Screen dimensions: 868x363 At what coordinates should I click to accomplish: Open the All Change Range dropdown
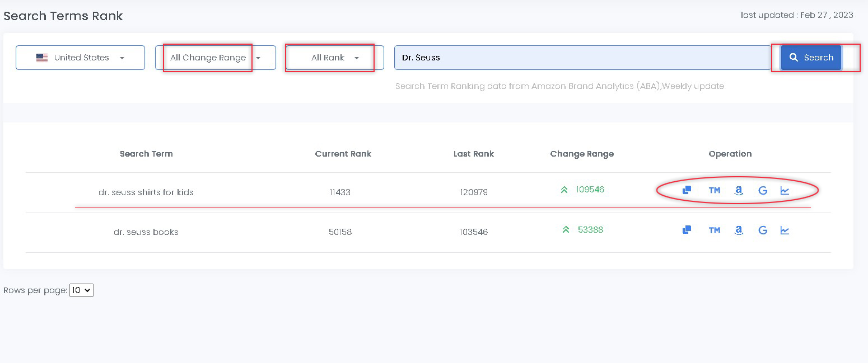216,58
